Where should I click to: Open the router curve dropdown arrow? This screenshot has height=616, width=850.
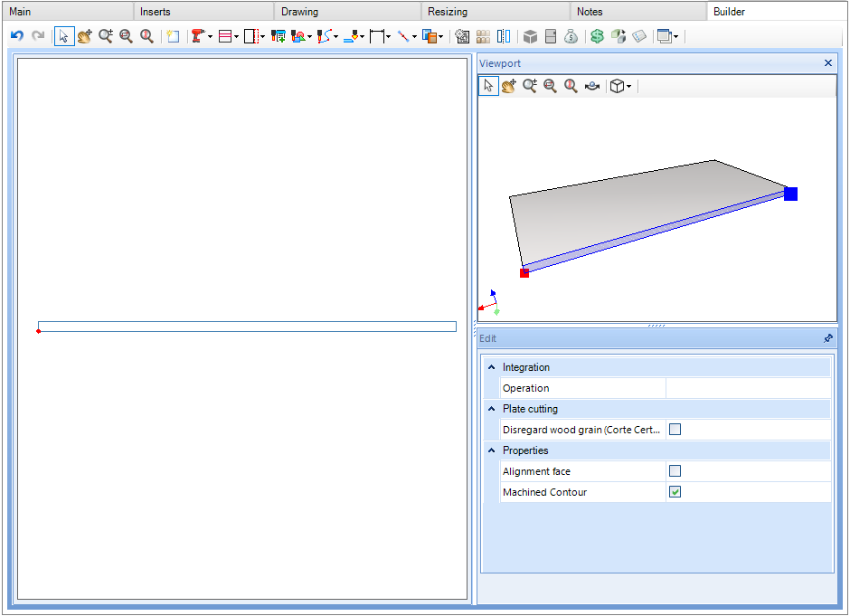pyautogui.click(x=336, y=37)
